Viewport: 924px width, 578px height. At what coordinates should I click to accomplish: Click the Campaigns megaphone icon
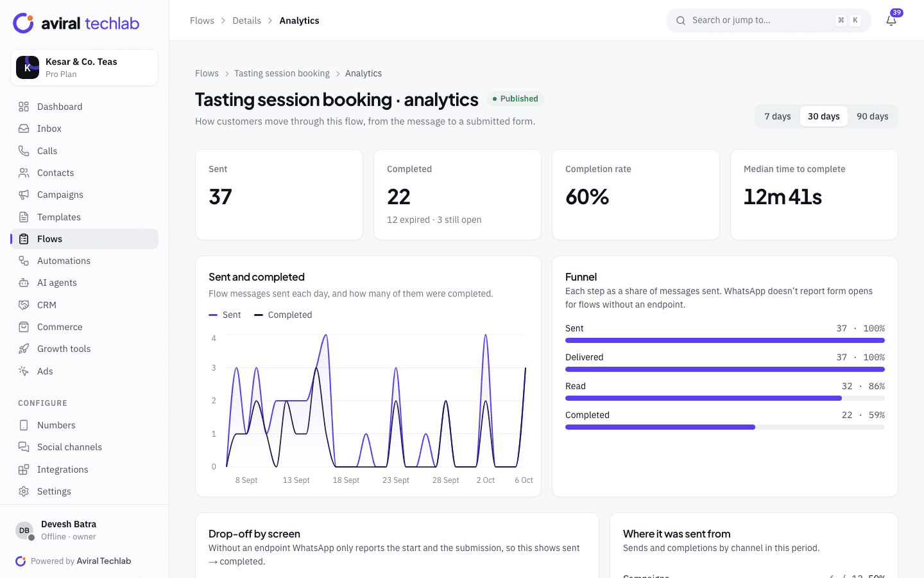pos(24,195)
